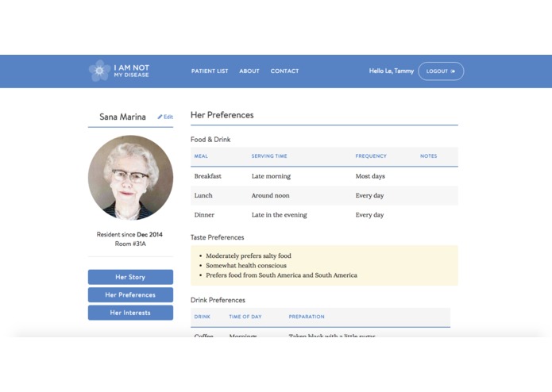Click Sana Marina's profile photo
Viewport: 552px width, 392px height.
tap(130, 178)
